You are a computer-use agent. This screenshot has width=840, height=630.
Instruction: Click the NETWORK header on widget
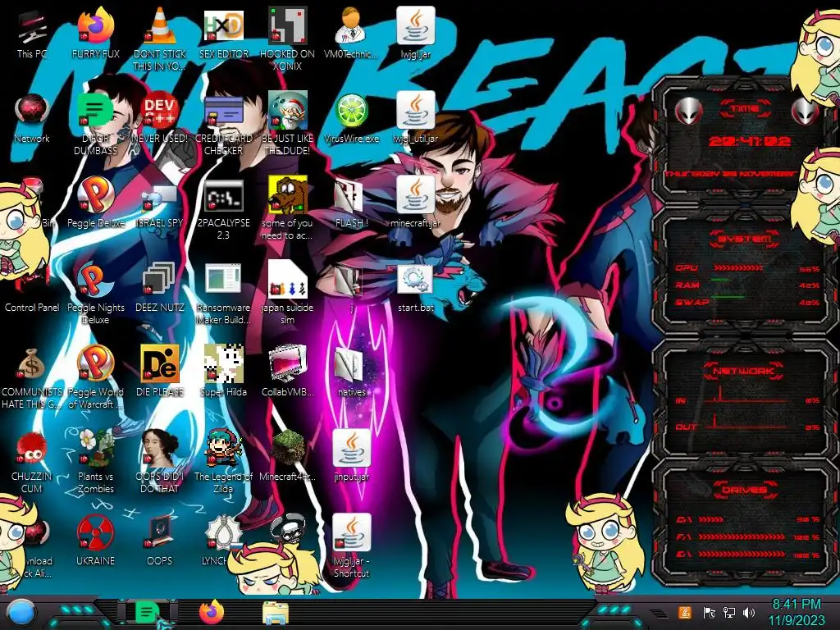(x=744, y=371)
